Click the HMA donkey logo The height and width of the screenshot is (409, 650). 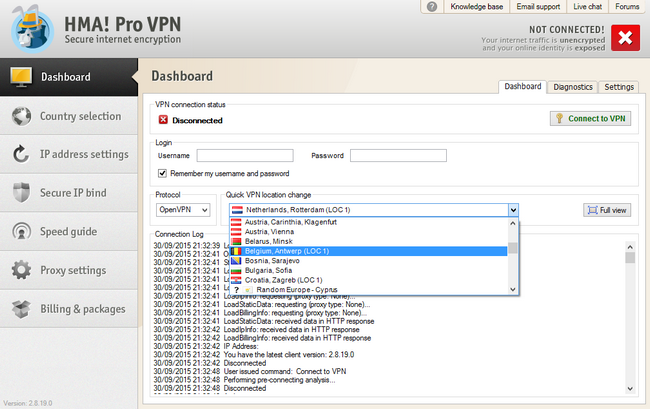(x=32, y=28)
